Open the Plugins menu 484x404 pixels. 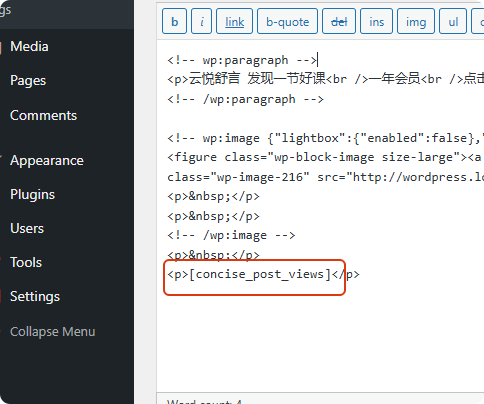pos(32,195)
